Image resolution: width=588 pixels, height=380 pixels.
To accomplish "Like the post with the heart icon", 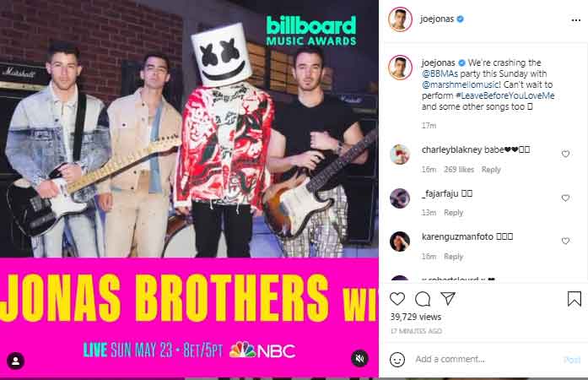I will coord(397,299).
